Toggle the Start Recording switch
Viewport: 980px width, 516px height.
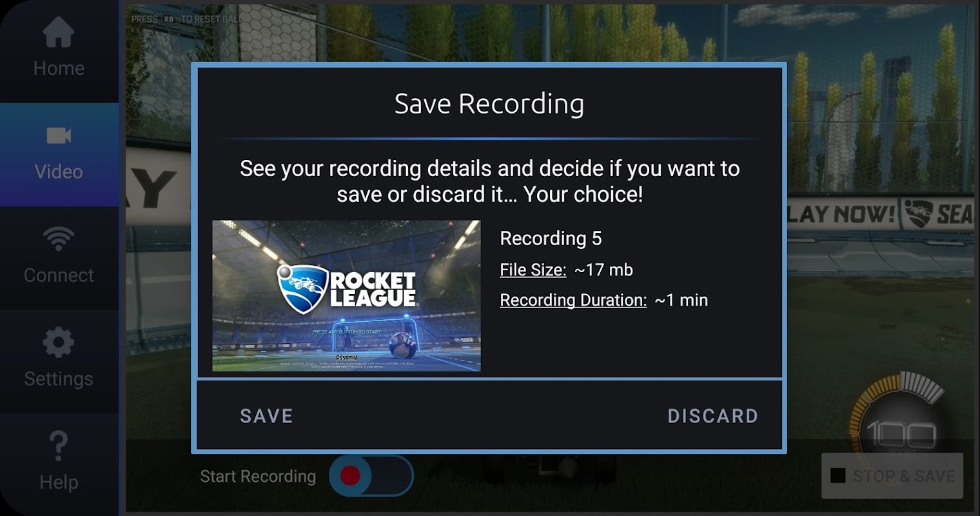[x=371, y=476]
